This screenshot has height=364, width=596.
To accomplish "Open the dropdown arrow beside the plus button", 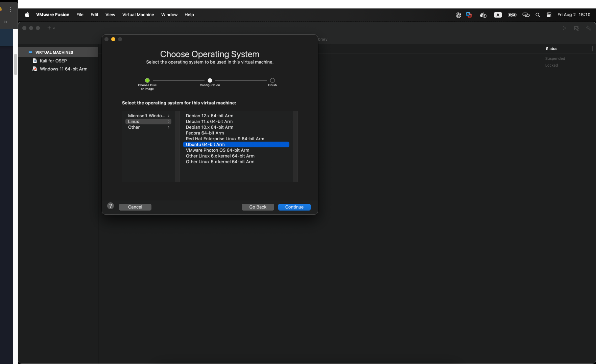I will [x=54, y=28].
